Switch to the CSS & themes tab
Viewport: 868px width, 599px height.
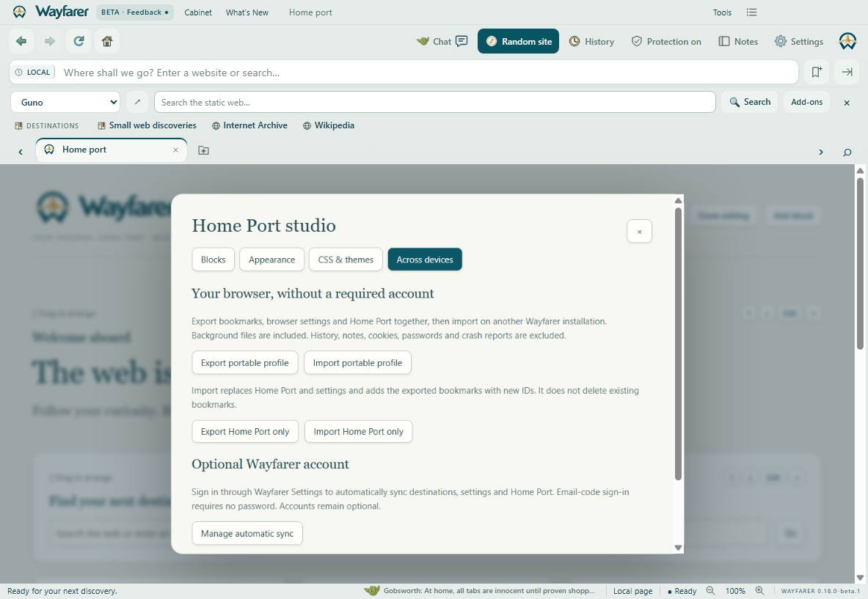(346, 260)
